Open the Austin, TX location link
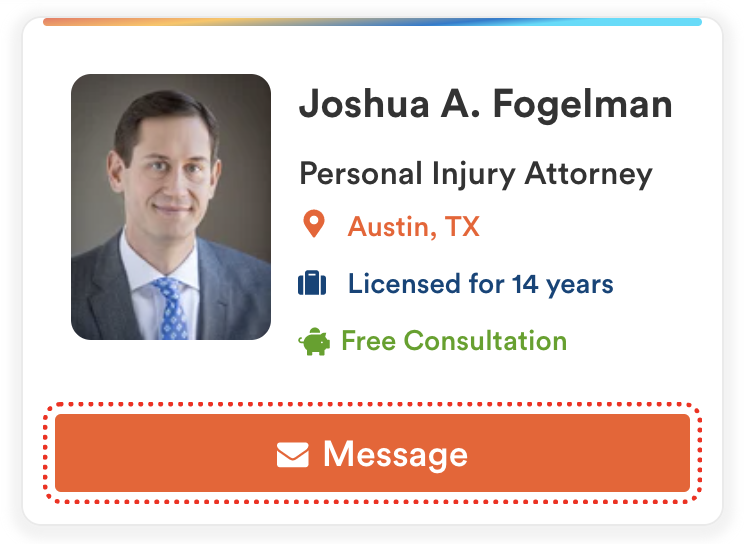Viewport: 744px width, 544px height. point(413,226)
